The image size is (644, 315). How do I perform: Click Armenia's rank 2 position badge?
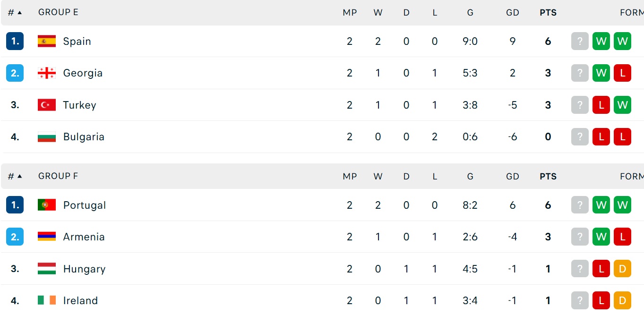pos(15,237)
